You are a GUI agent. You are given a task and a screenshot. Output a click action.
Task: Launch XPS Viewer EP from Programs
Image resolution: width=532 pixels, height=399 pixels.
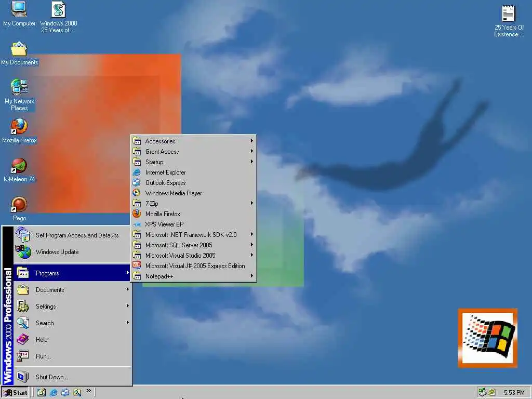193,224
